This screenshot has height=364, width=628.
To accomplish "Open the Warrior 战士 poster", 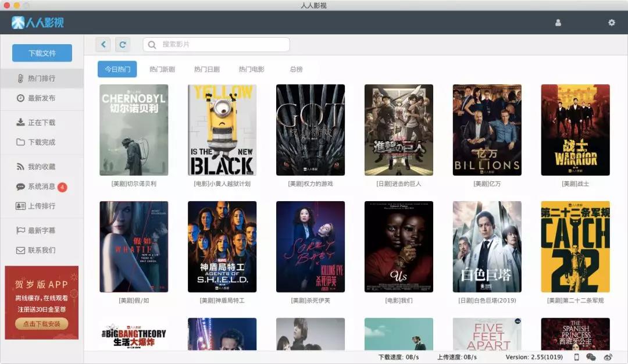I will point(576,130).
